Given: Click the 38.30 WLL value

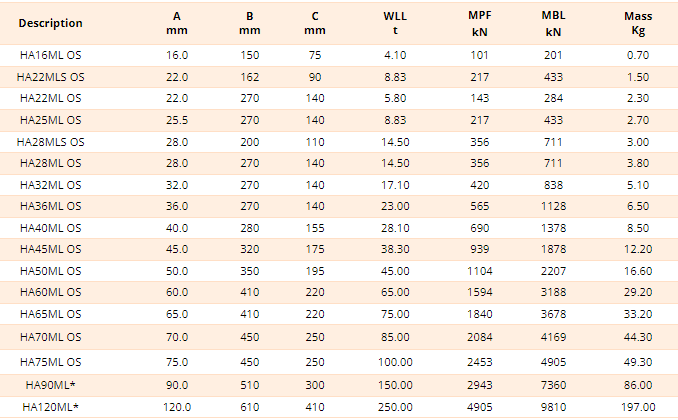Looking at the screenshot, I should click(395, 248).
